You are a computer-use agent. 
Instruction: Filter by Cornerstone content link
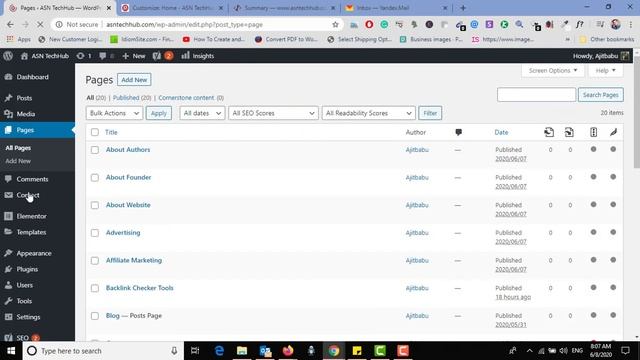(x=186, y=98)
